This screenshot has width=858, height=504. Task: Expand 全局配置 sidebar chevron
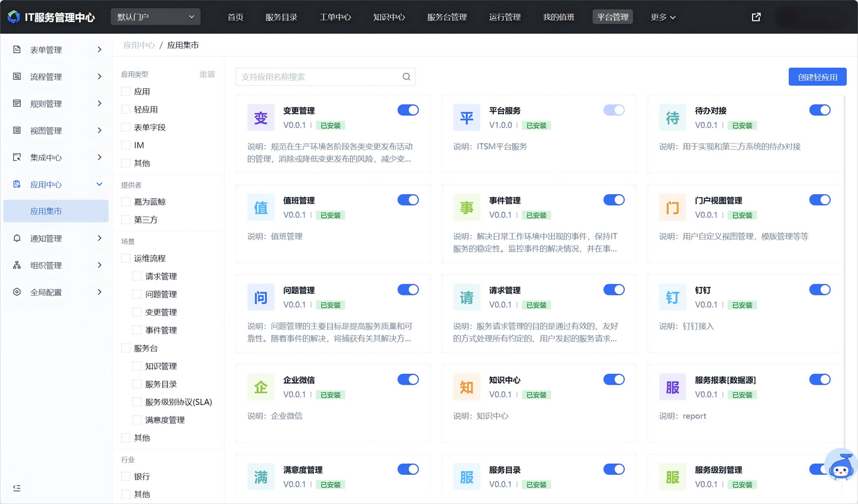click(100, 292)
